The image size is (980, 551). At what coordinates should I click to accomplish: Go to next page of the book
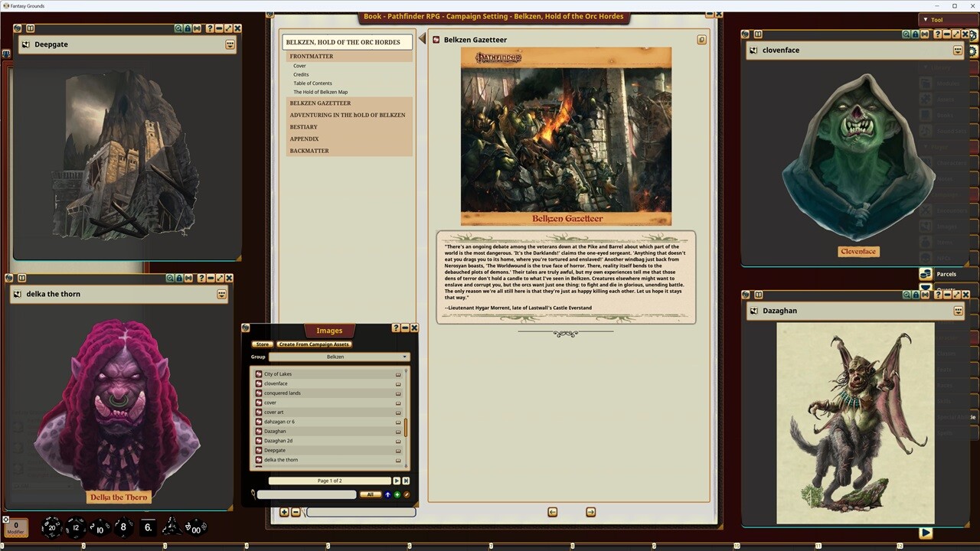pos(590,512)
